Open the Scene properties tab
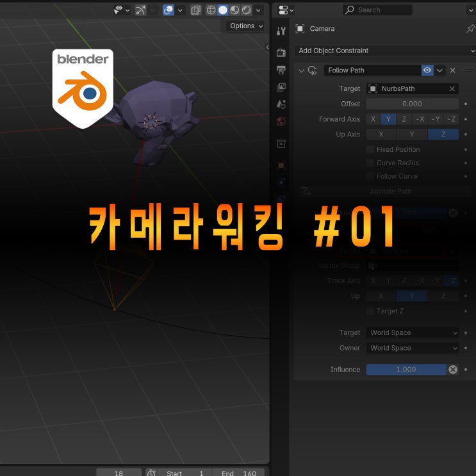Viewport: 476px width, 476px height. (x=281, y=104)
